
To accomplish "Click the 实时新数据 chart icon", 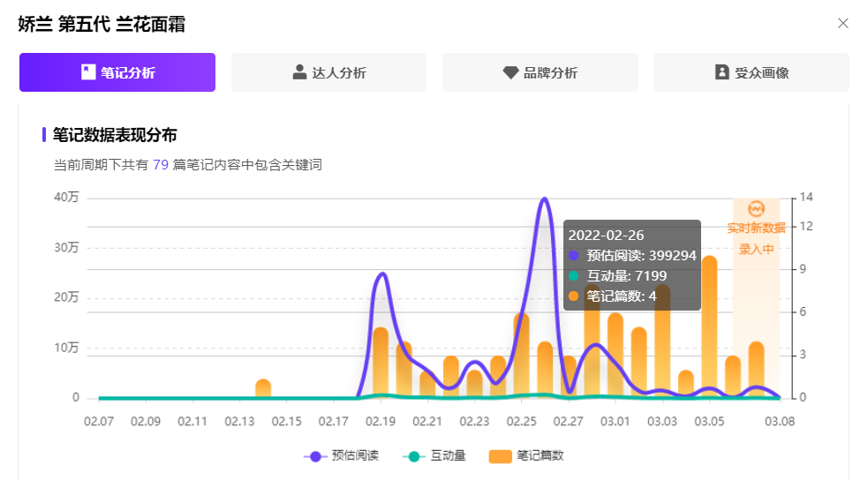I will coord(756,209).
